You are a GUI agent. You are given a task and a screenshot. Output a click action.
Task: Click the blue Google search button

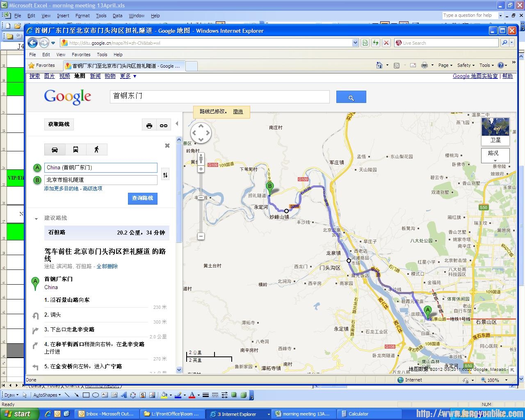tap(351, 97)
